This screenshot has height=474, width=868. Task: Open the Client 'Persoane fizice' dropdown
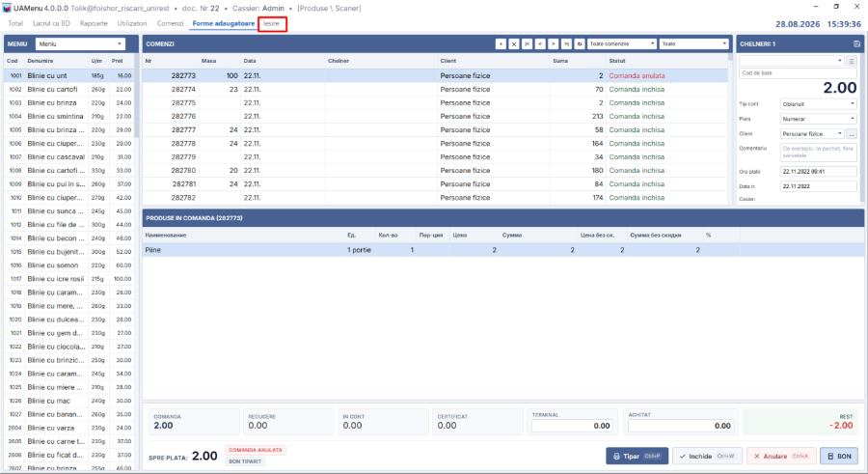pos(812,133)
